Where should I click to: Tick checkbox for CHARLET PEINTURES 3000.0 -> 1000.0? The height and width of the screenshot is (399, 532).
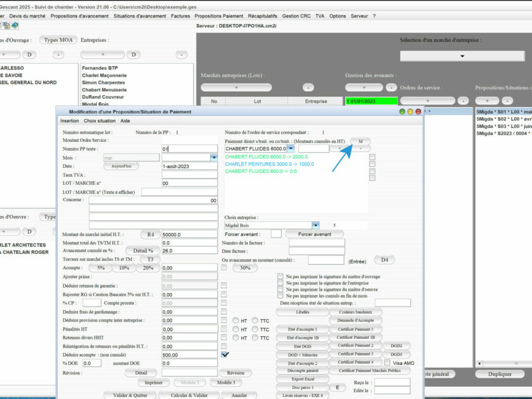coord(372,164)
